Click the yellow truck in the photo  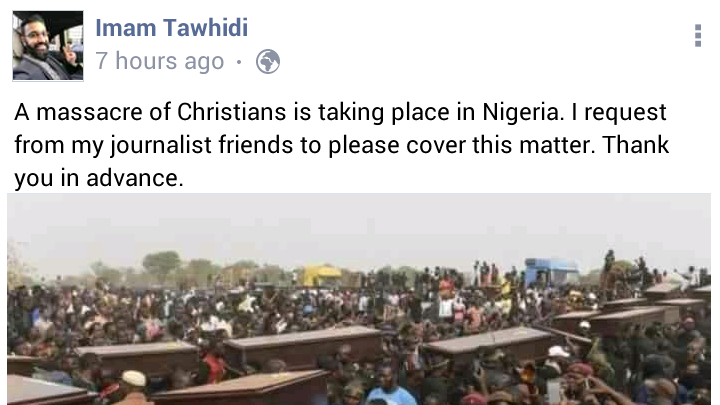tap(322, 276)
